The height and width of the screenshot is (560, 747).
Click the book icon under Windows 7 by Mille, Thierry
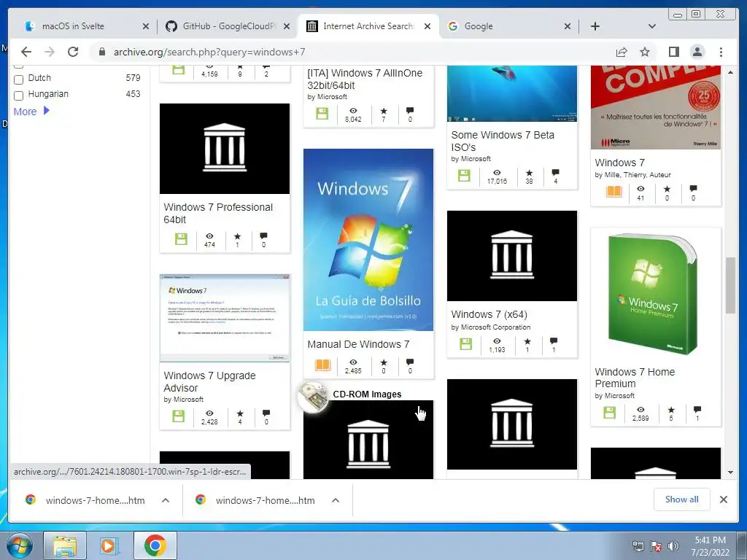coord(614,192)
